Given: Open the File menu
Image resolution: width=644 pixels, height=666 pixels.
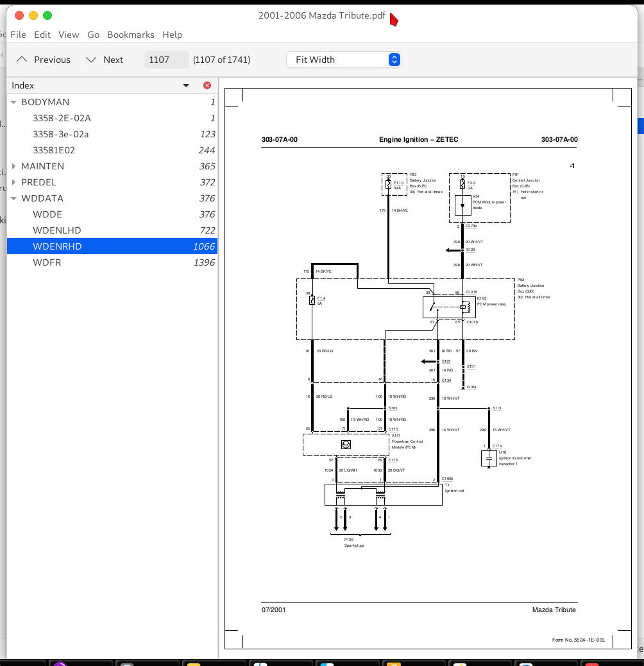Looking at the screenshot, I should [18, 35].
